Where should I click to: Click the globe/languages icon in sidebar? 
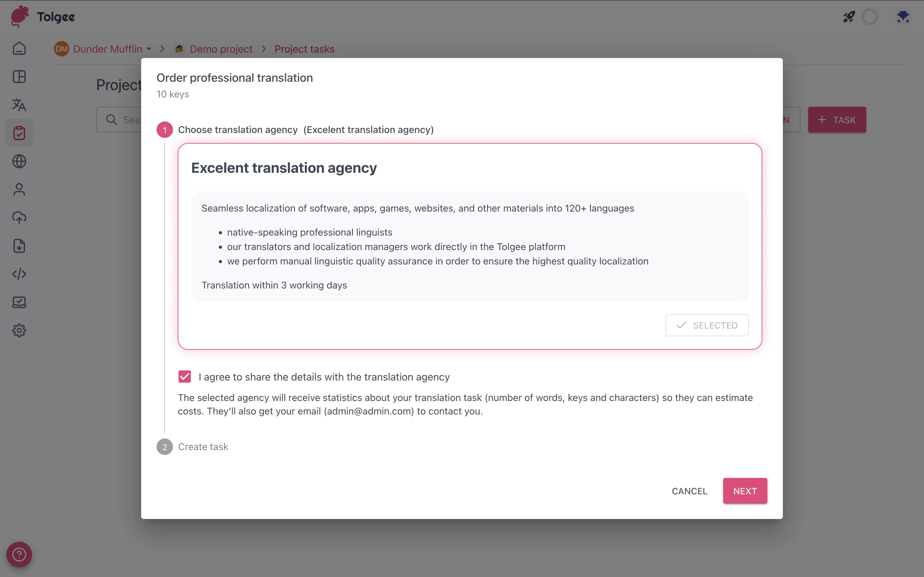[x=19, y=162]
